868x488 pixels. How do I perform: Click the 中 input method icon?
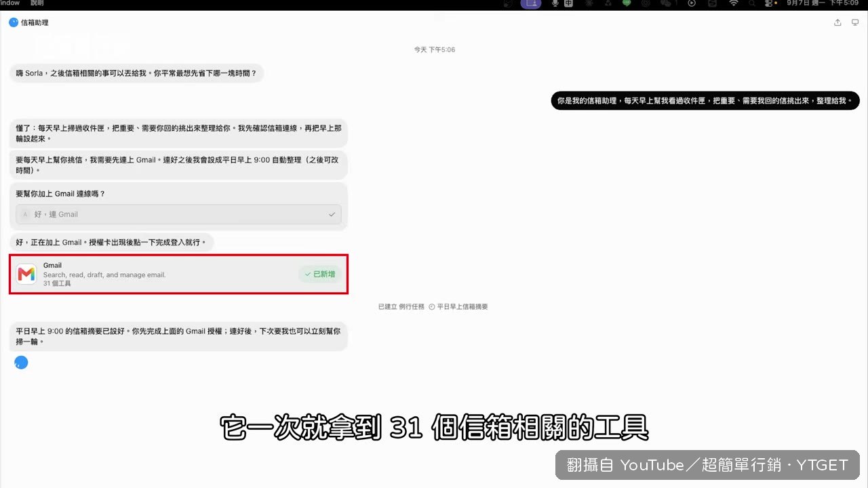coord(568,3)
